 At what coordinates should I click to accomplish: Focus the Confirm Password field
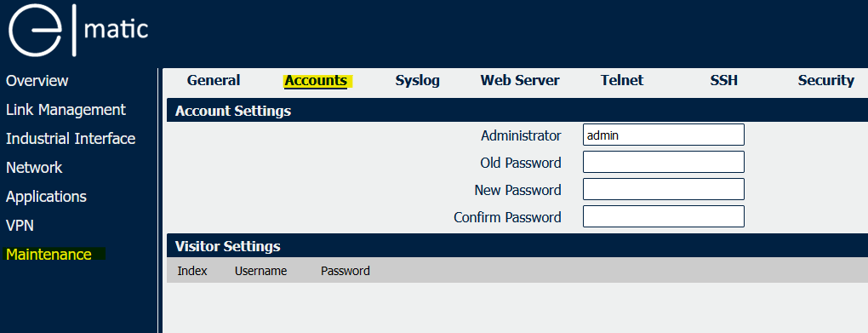click(663, 216)
